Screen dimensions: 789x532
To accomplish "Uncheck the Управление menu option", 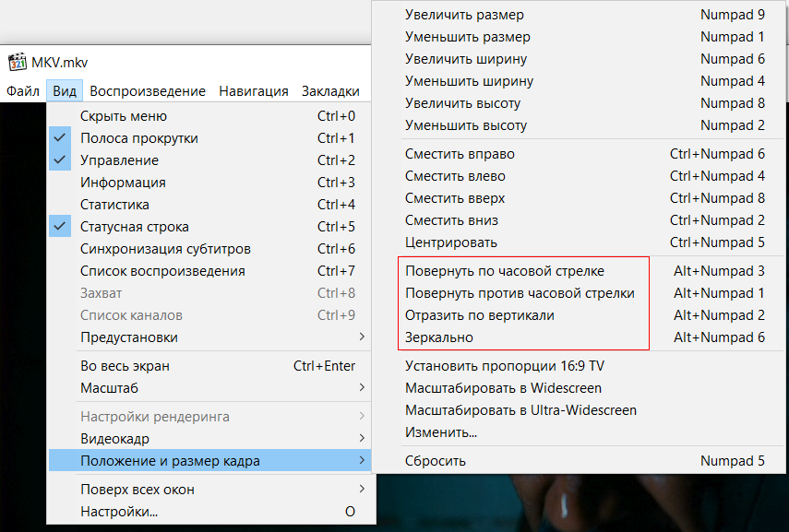I will 119,160.
